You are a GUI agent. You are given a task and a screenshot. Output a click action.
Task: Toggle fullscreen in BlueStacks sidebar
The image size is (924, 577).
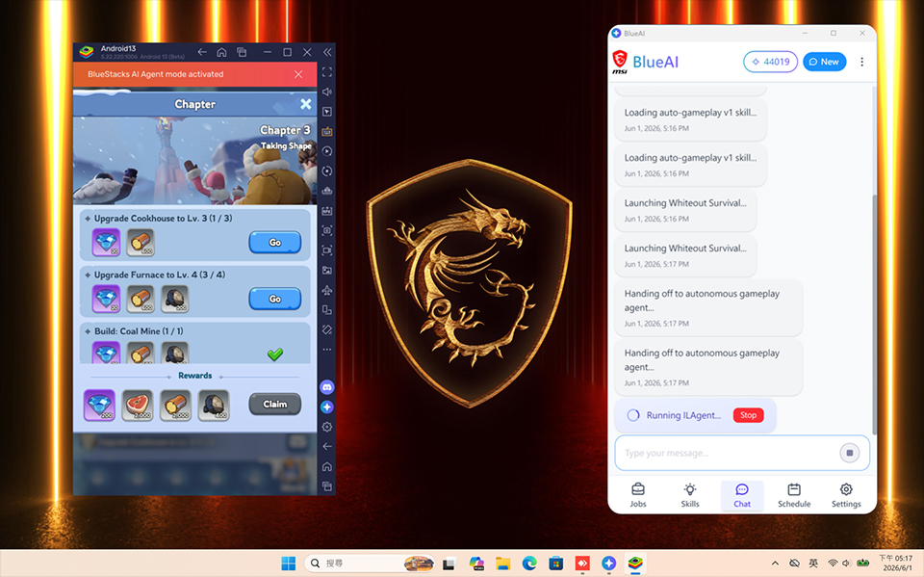327,72
